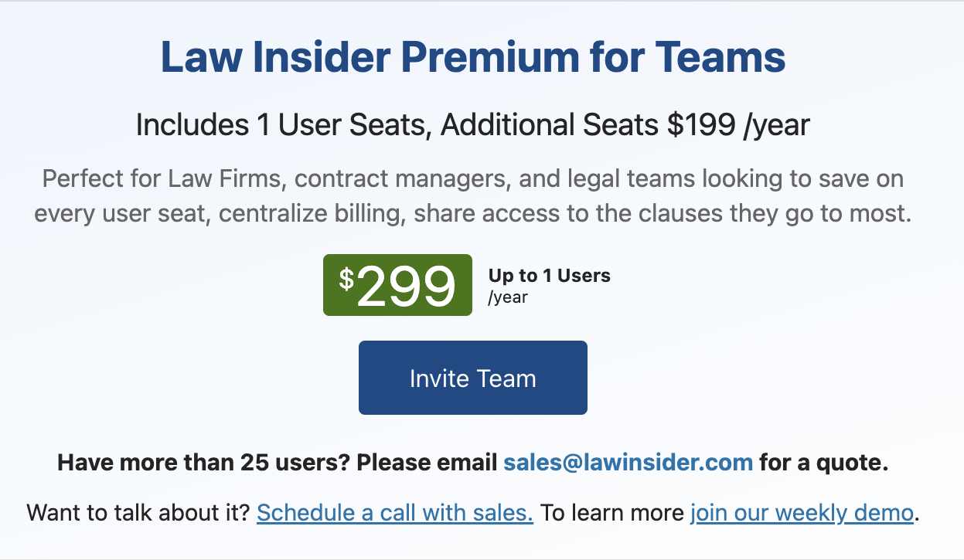Click the green $299 price badge

click(x=397, y=285)
